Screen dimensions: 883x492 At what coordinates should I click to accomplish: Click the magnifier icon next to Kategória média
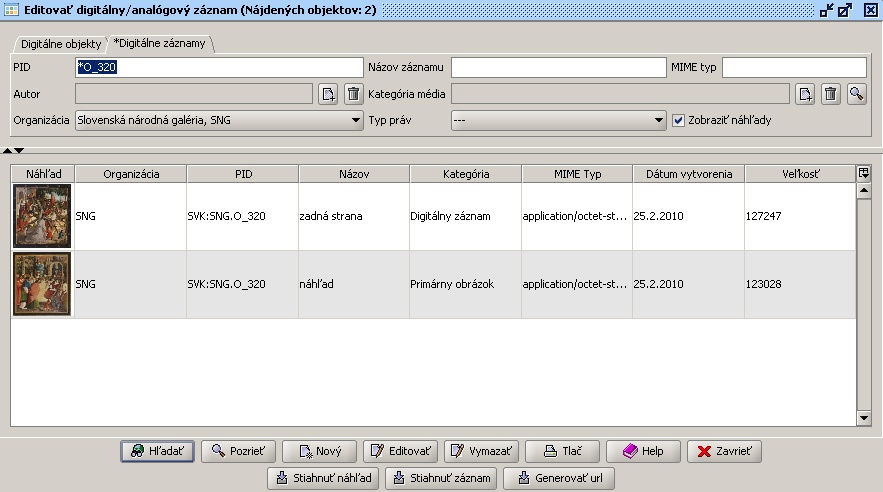856,94
